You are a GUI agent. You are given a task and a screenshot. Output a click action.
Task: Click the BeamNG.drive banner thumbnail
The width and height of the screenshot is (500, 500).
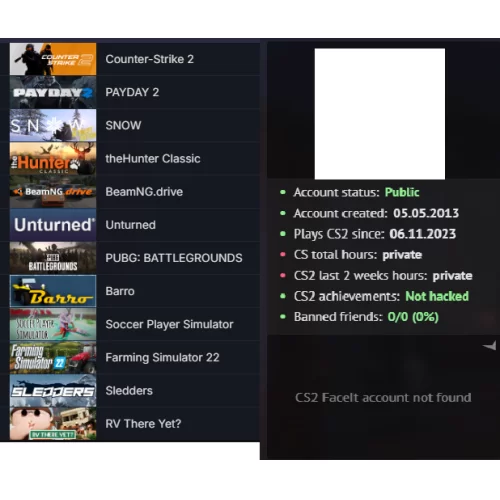tap(53, 192)
